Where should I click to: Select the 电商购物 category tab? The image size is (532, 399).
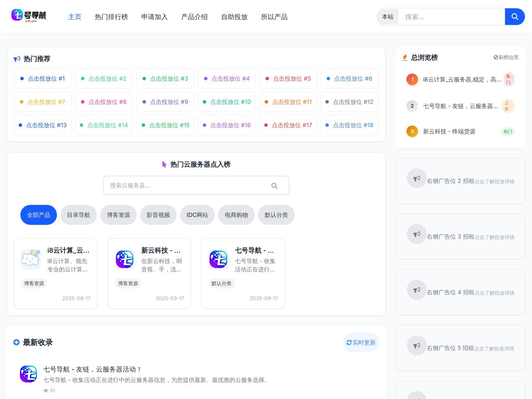coord(236,215)
